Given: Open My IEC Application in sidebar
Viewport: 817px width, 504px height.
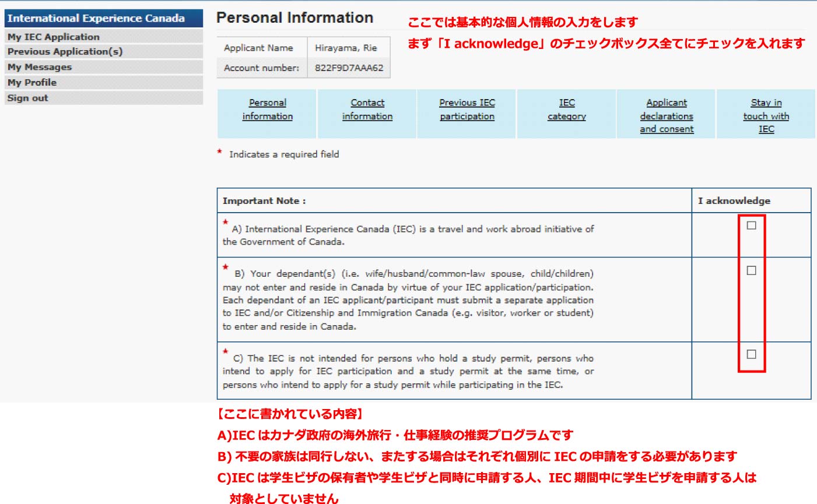Looking at the screenshot, I should [x=104, y=37].
